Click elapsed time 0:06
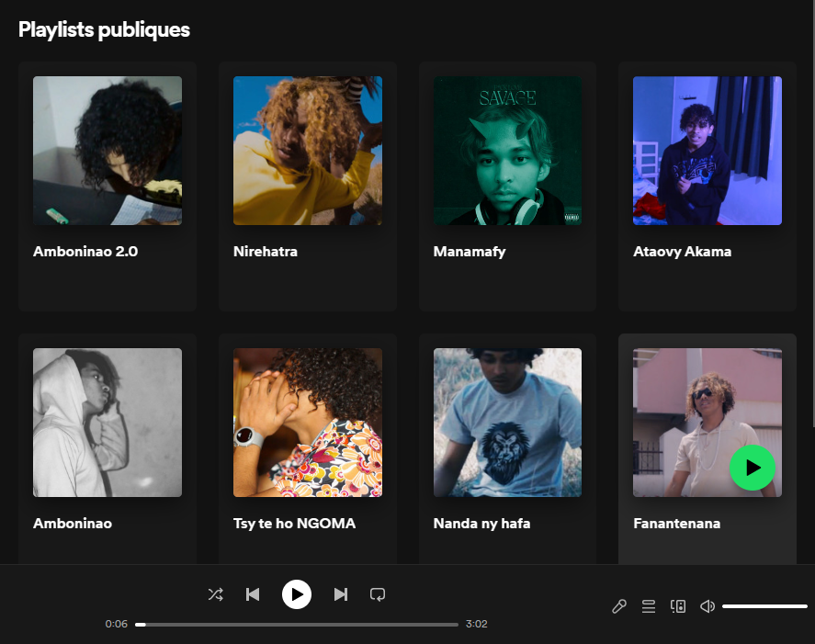This screenshot has width=815, height=644. point(117,624)
